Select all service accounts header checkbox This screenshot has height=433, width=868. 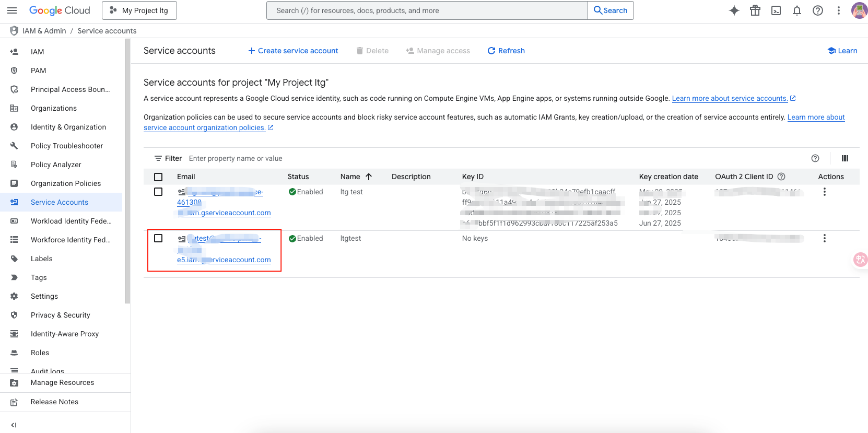pos(158,177)
